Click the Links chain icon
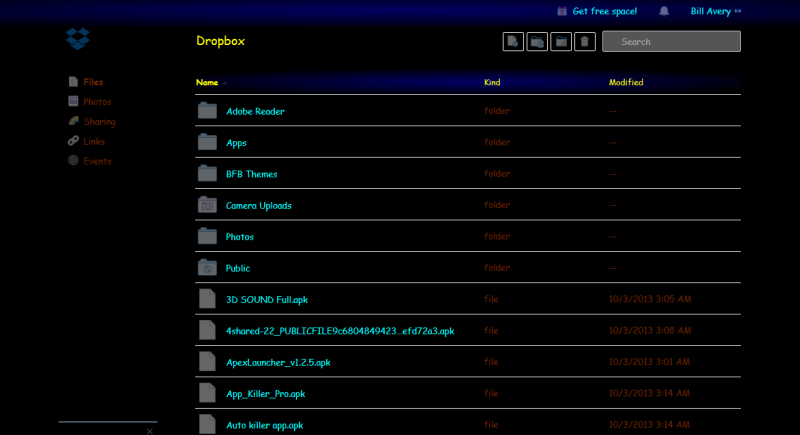The height and width of the screenshot is (435, 800). coord(73,141)
